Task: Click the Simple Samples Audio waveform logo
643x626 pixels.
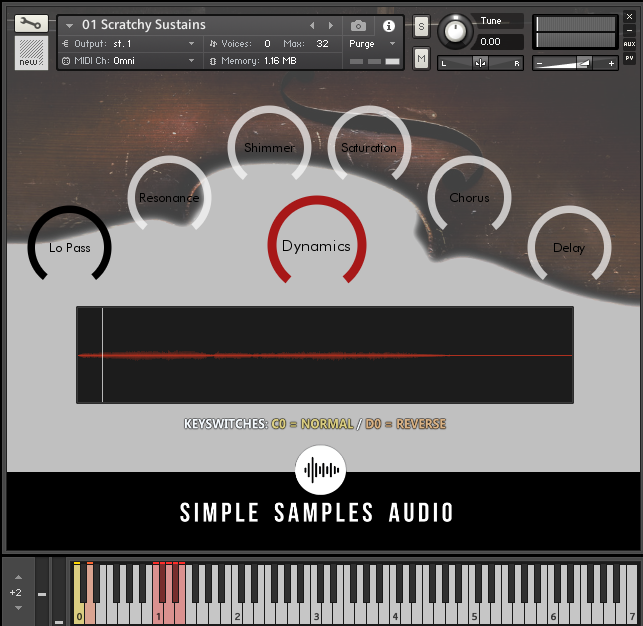Action: pyautogui.click(x=320, y=469)
